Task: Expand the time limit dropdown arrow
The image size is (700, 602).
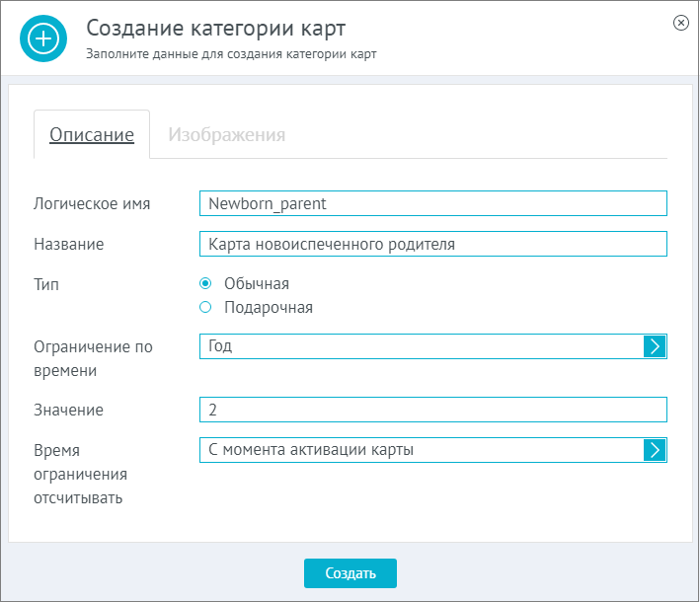Action: tap(655, 346)
